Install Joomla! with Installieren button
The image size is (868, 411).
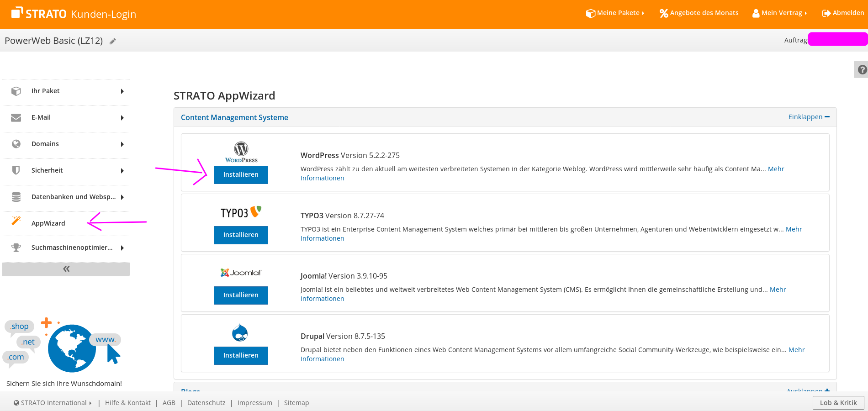241,295
